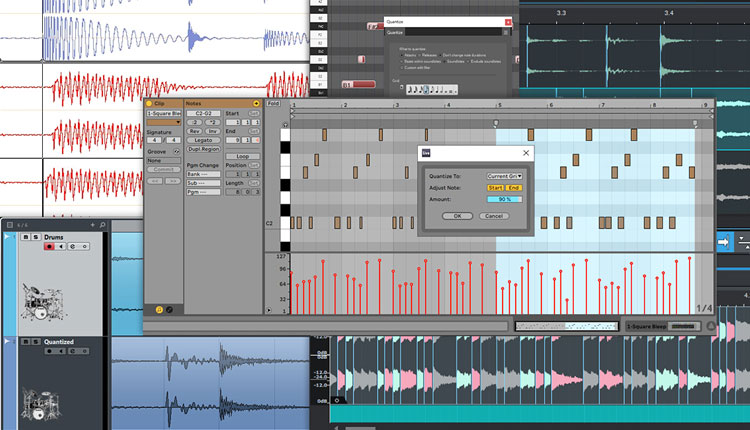Click the white arrow tool icon
750x430 pixels.
pos(723,241)
